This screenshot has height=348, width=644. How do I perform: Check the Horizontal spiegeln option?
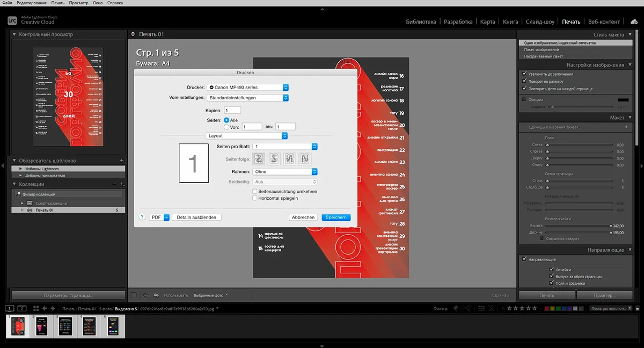coord(255,198)
